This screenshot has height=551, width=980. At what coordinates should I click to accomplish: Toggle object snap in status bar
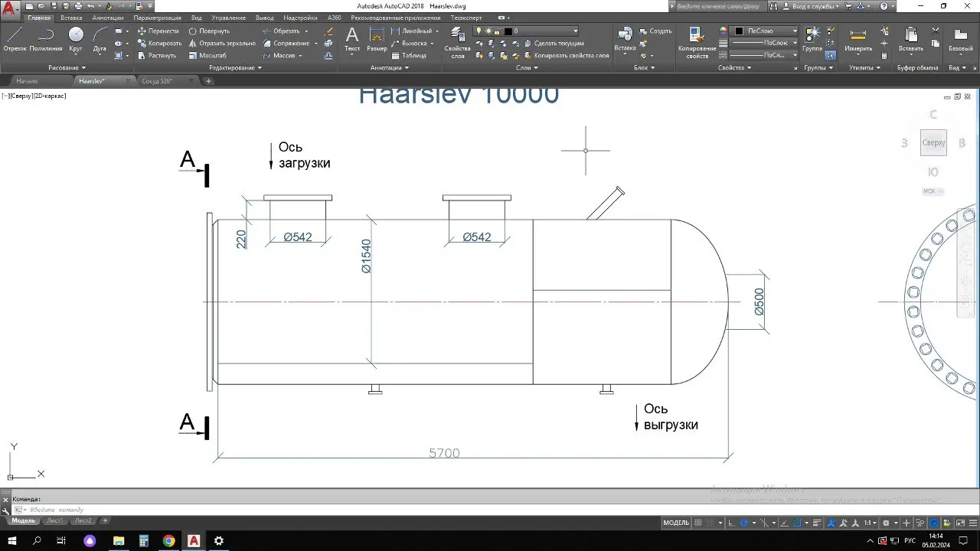tap(798, 523)
